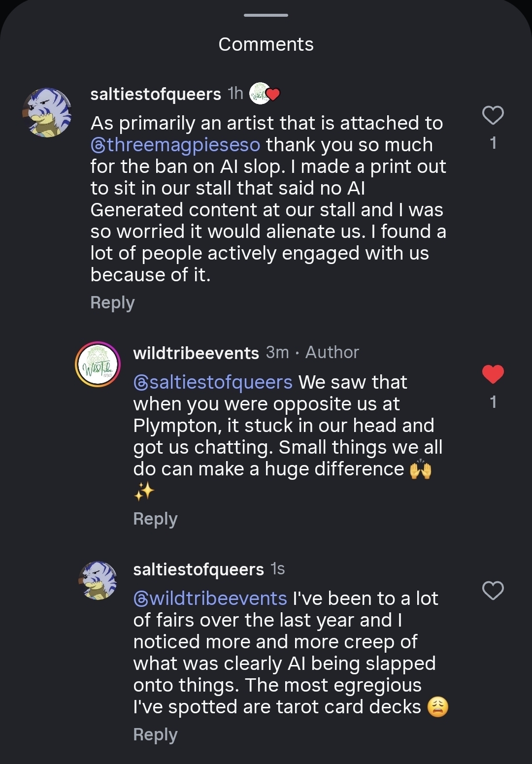Open saltiestofqueers username on the 1h comment
This screenshot has height=764, width=532.
click(156, 94)
